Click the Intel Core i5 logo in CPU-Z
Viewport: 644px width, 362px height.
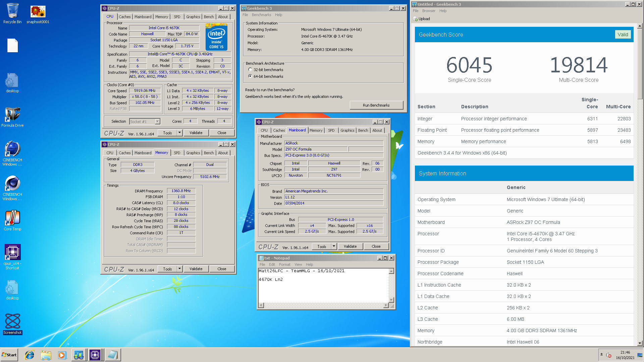(216, 37)
